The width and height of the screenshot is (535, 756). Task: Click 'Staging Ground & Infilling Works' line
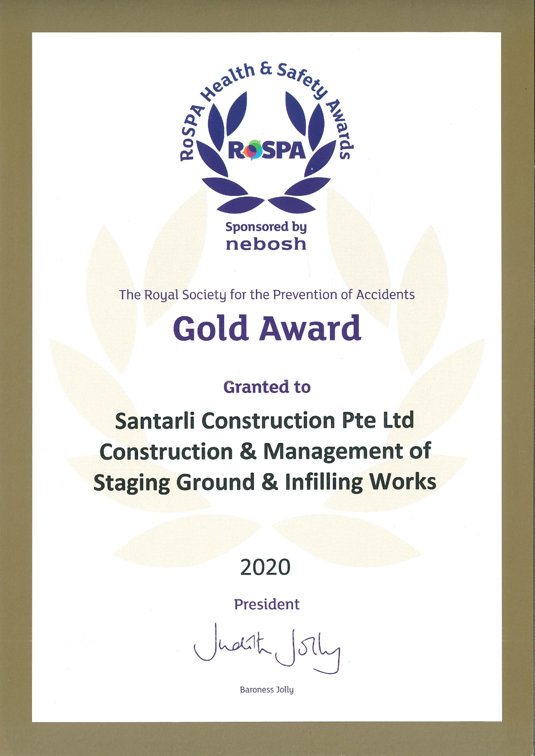265,483
